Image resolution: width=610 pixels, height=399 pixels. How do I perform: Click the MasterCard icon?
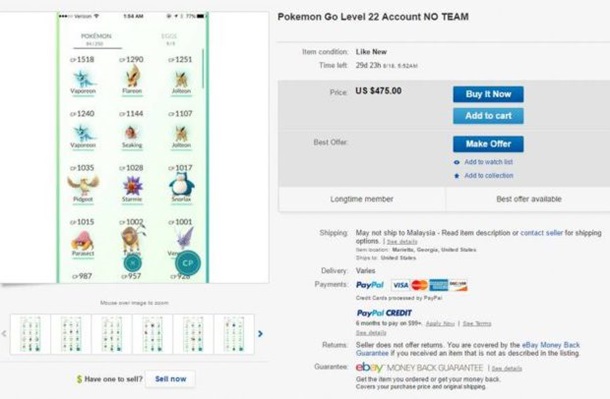(x=419, y=285)
